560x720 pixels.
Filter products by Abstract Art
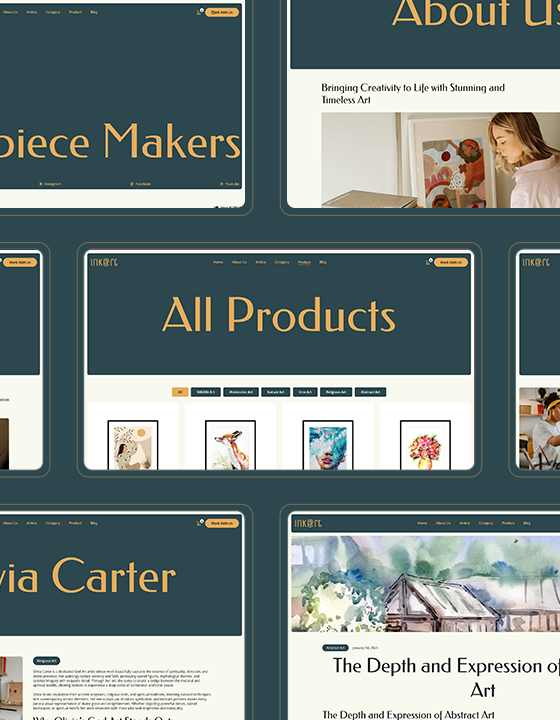tap(370, 392)
